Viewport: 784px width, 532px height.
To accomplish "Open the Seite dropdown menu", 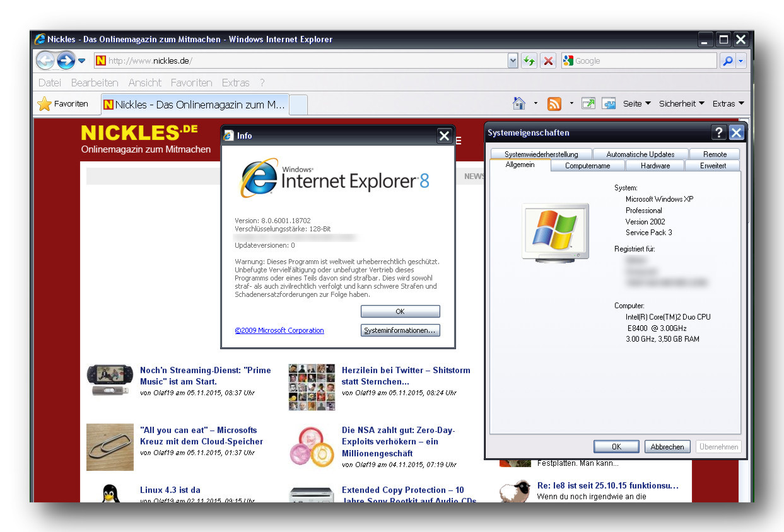I will (637, 104).
